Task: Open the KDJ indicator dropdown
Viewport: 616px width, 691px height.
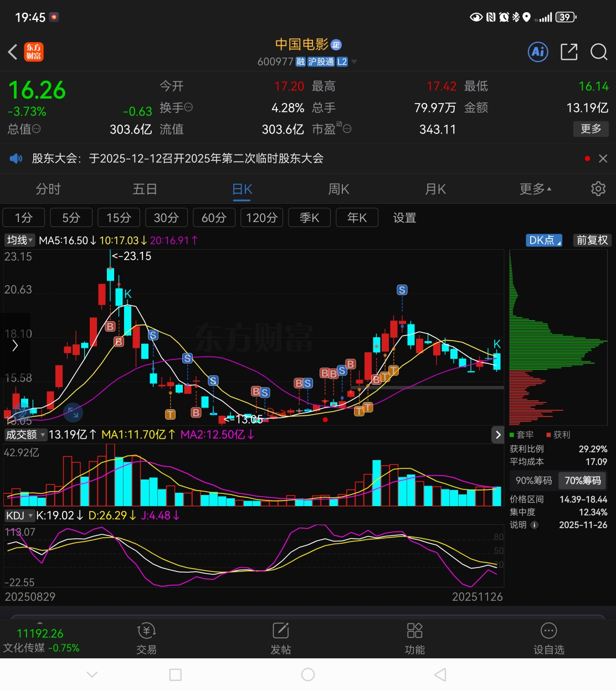Action: 19,515
